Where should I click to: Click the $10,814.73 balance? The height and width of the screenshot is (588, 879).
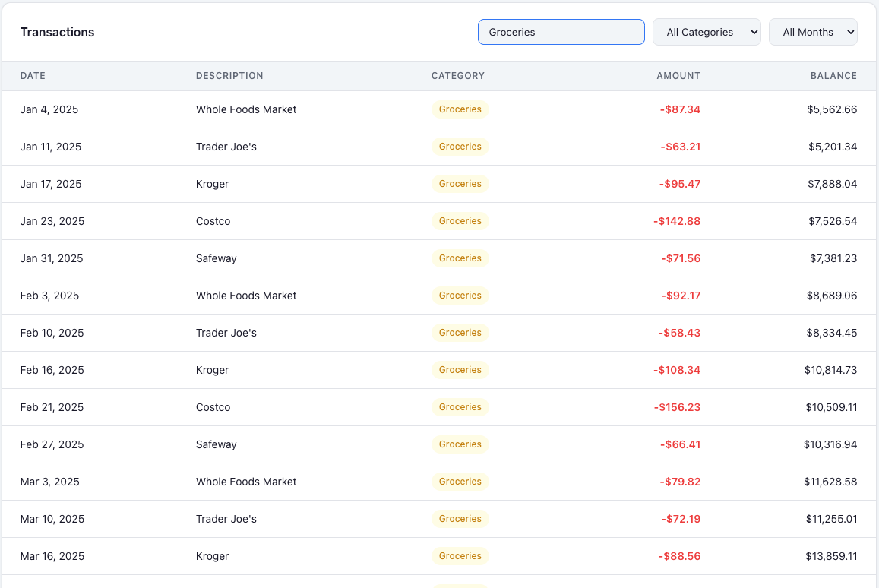pyautogui.click(x=831, y=370)
